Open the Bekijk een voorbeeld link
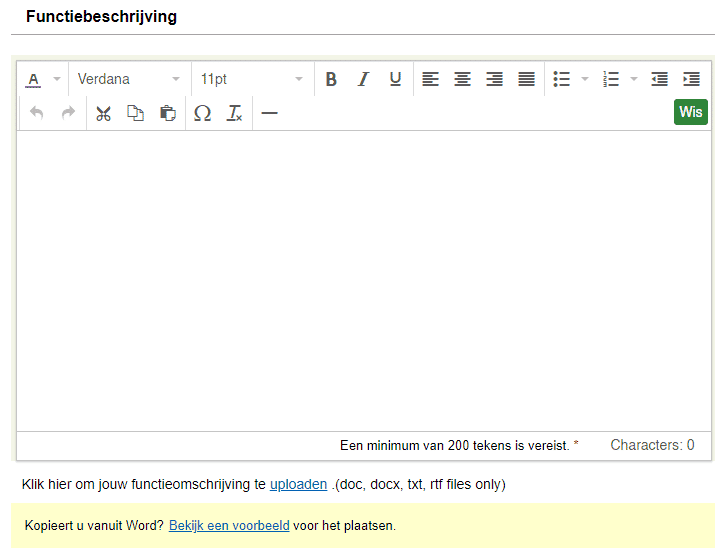The image size is (726, 557). (229, 526)
